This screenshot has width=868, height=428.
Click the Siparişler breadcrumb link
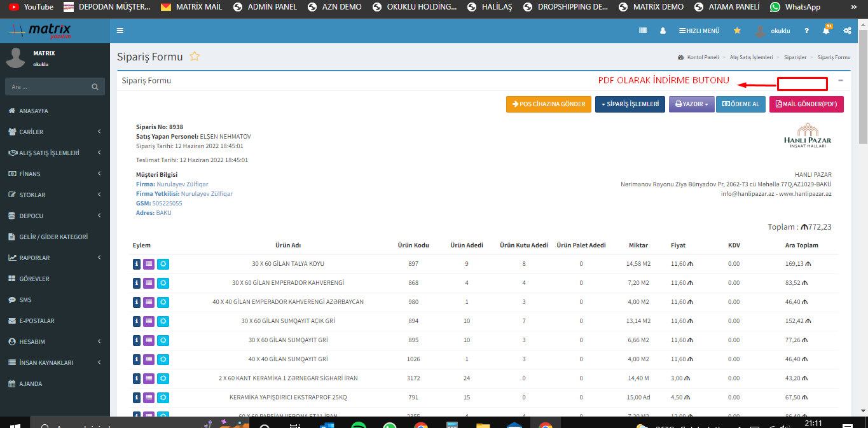tap(795, 57)
